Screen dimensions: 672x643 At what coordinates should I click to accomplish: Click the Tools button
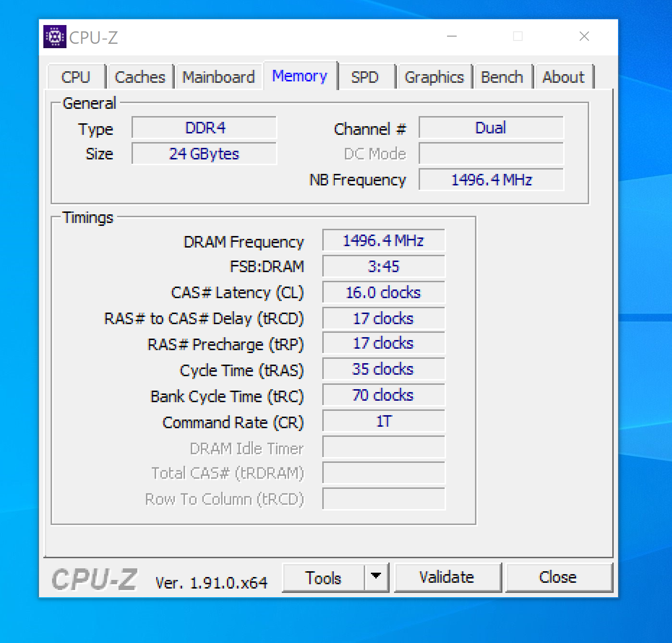323,577
